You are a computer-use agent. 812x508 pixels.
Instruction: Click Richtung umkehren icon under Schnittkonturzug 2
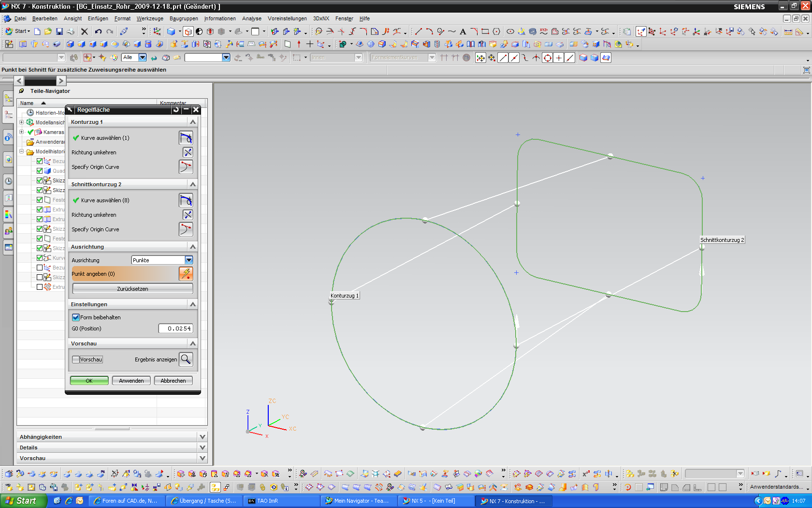click(x=188, y=215)
